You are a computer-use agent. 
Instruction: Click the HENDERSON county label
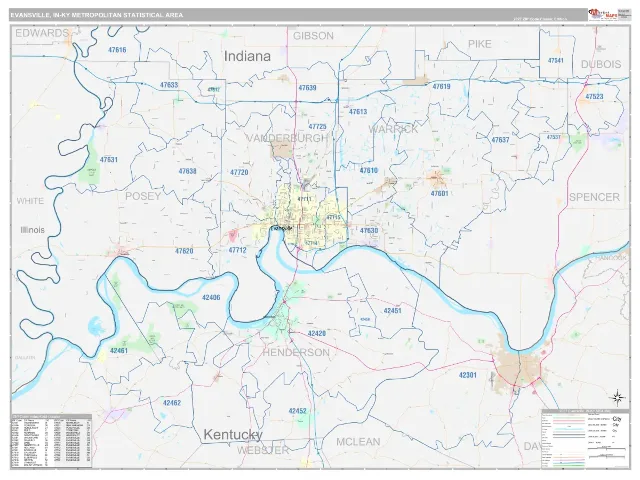(296, 353)
